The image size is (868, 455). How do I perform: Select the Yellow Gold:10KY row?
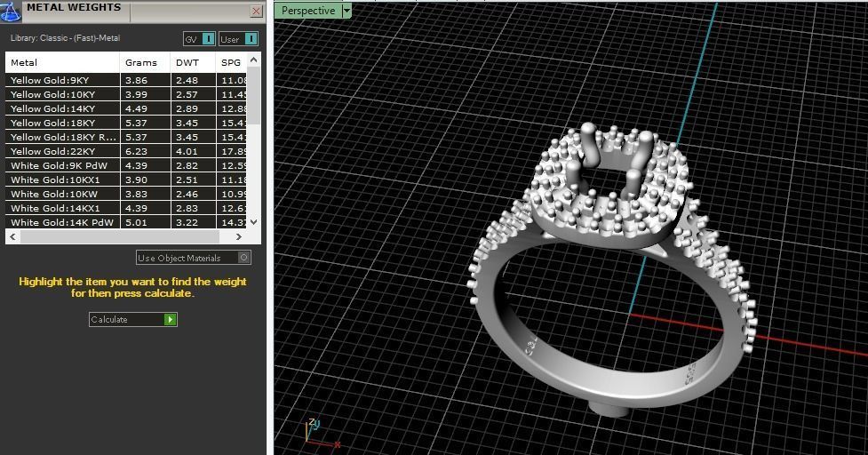(x=126, y=95)
